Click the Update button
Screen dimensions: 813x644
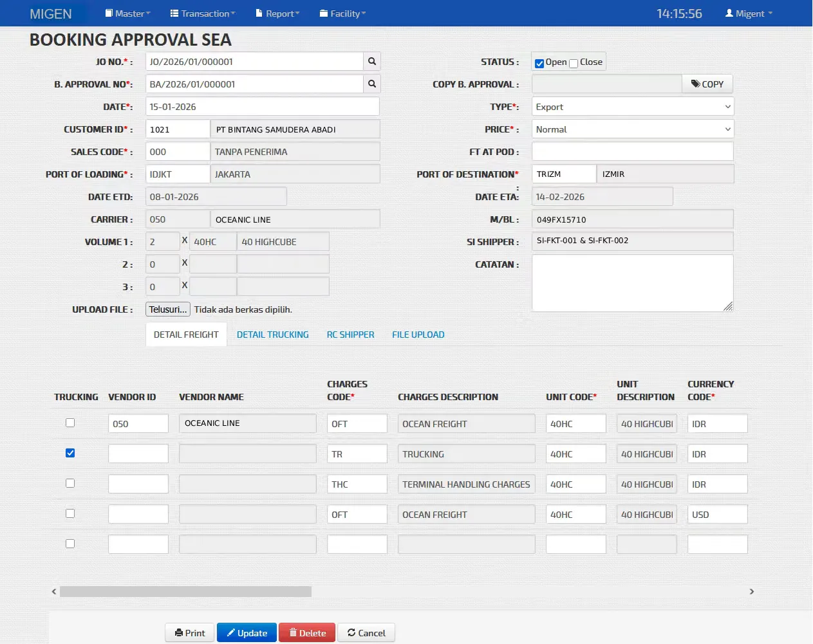(247, 633)
